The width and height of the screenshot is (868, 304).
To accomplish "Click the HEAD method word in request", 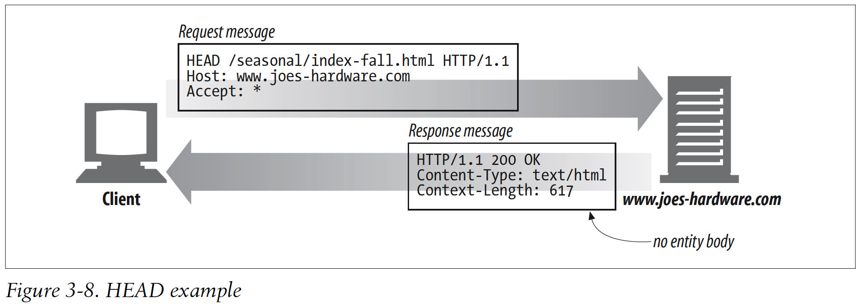I will [x=203, y=61].
